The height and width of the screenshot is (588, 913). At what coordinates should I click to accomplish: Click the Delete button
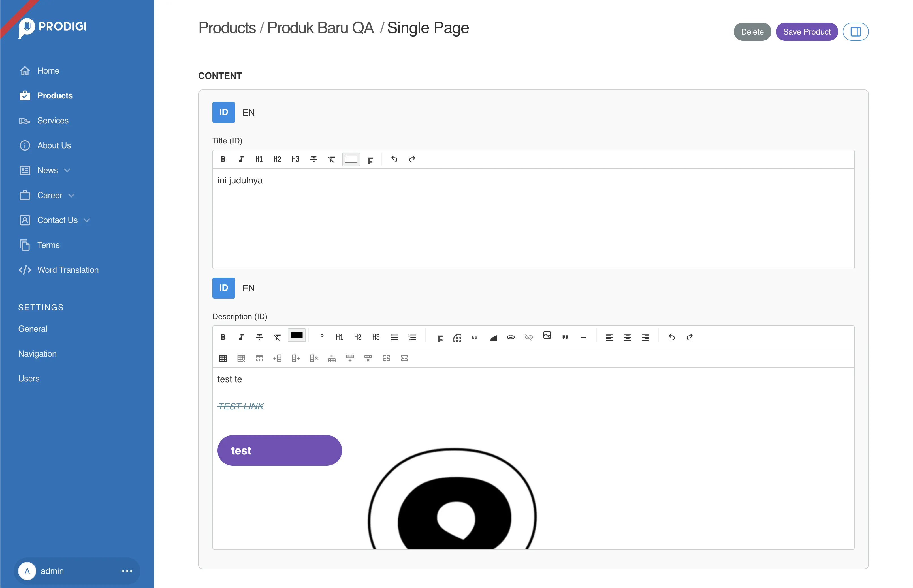click(x=752, y=32)
